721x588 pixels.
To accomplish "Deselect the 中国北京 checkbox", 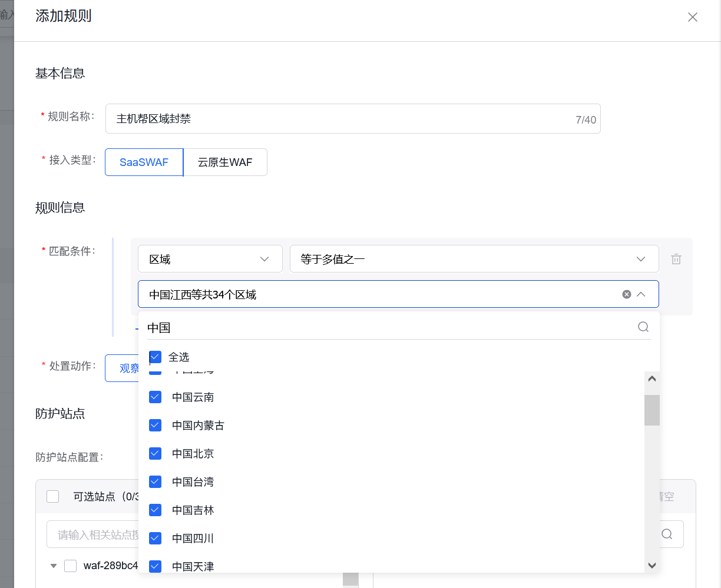I will click(x=156, y=454).
